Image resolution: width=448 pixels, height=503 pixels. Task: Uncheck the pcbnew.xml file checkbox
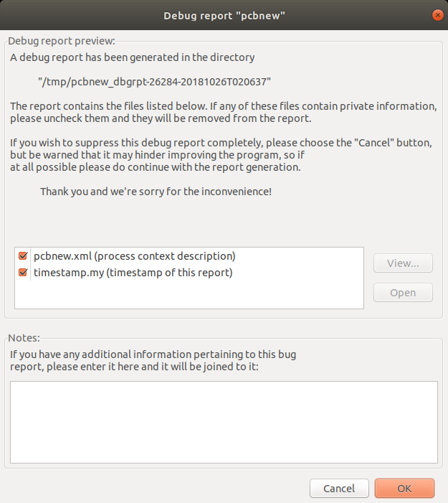click(23, 255)
